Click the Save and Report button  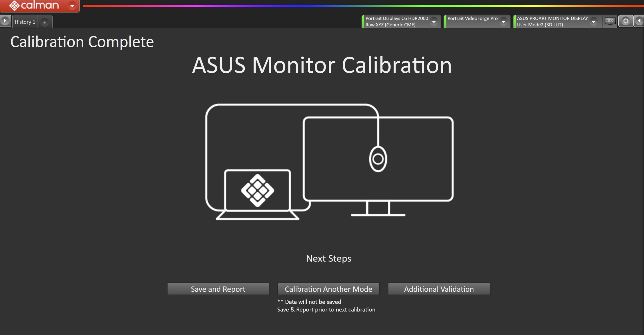pos(218,289)
